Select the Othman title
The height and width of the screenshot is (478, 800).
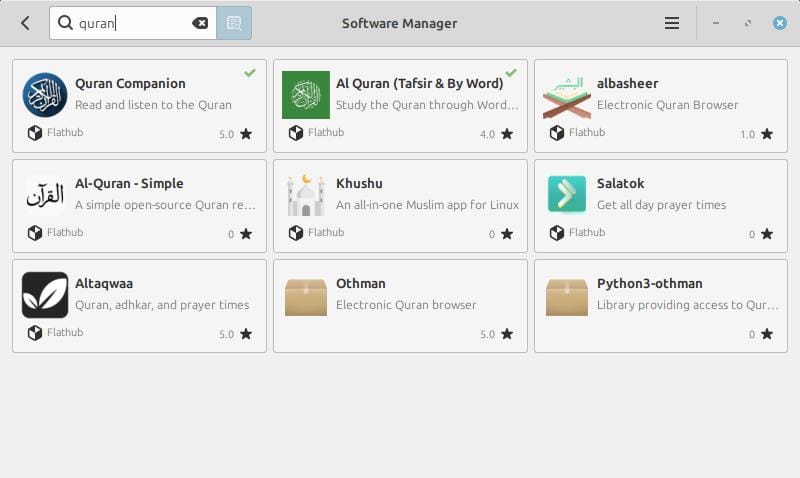361,283
